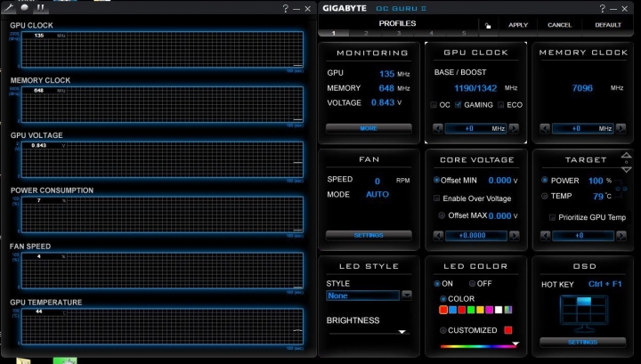Turn LED color OFF radio
The width and height of the screenshot is (641, 364).
[472, 284]
